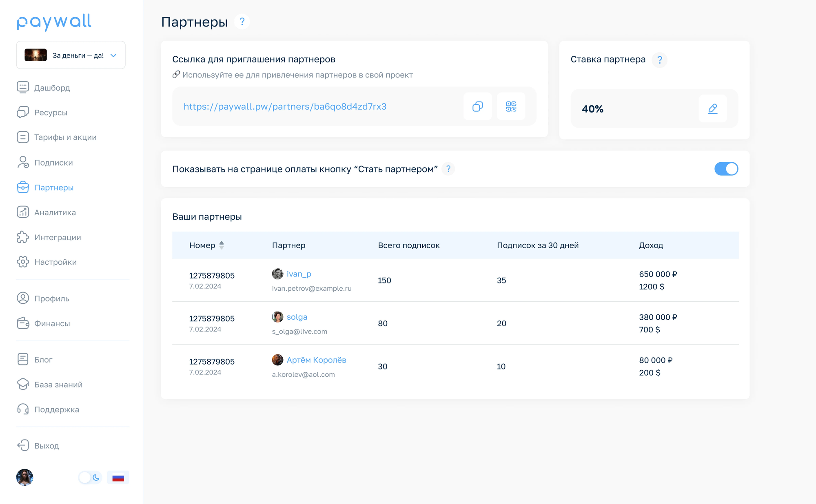The width and height of the screenshot is (816, 504).
Task: Open help next to Партнеры title
Action: (x=242, y=22)
